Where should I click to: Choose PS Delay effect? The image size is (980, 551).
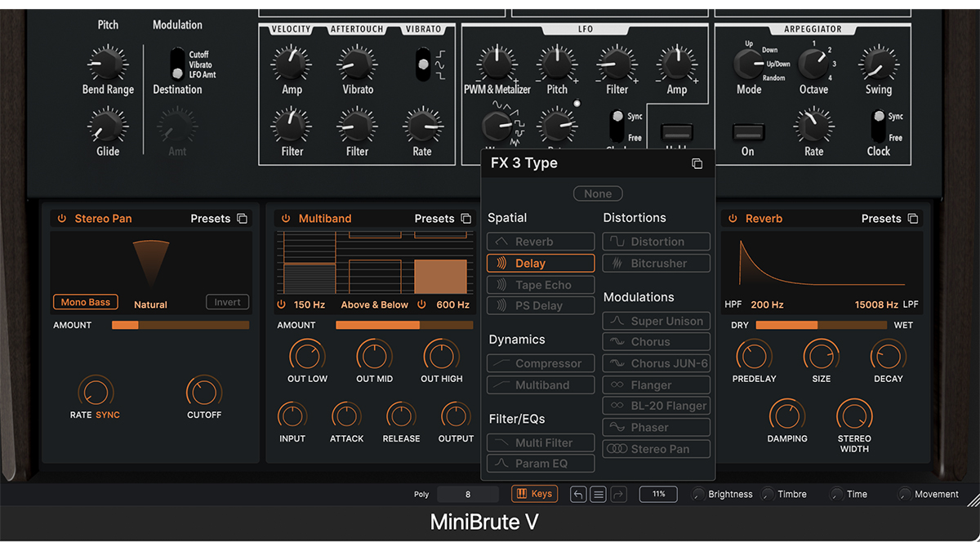tap(541, 306)
